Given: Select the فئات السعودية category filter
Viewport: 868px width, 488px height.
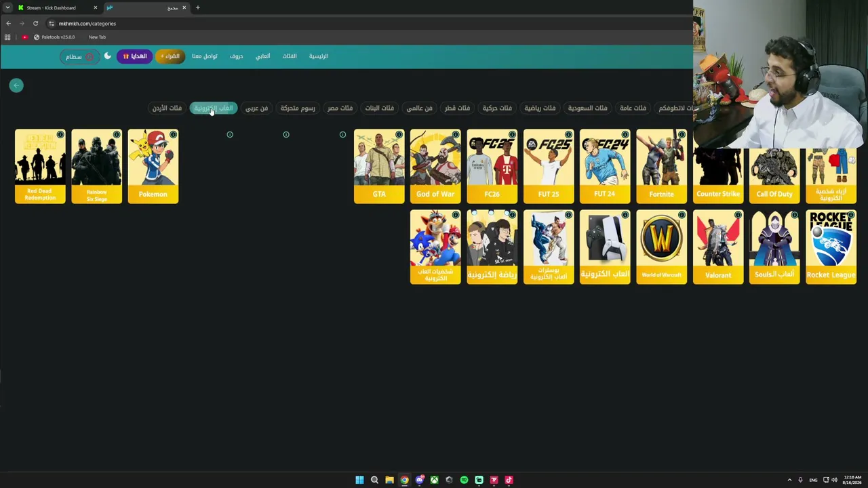Looking at the screenshot, I should pyautogui.click(x=587, y=108).
